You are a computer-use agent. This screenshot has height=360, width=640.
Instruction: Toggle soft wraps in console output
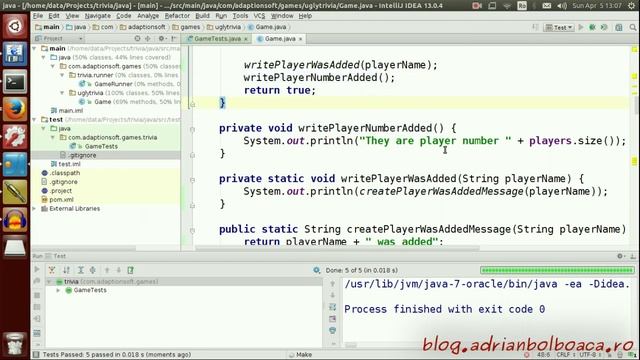tap(333, 307)
